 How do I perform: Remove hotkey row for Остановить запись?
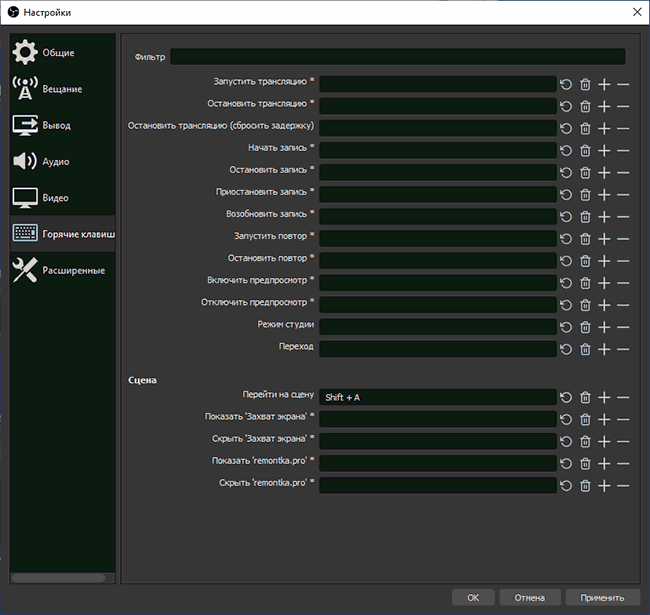coord(623,172)
